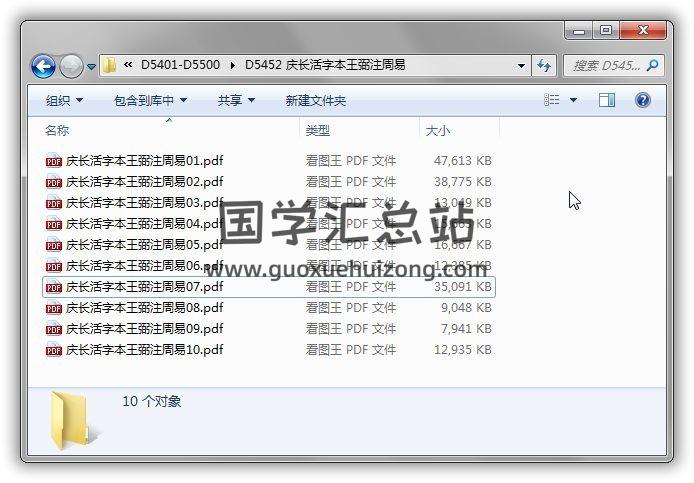Open the Help question mark icon

click(x=642, y=100)
